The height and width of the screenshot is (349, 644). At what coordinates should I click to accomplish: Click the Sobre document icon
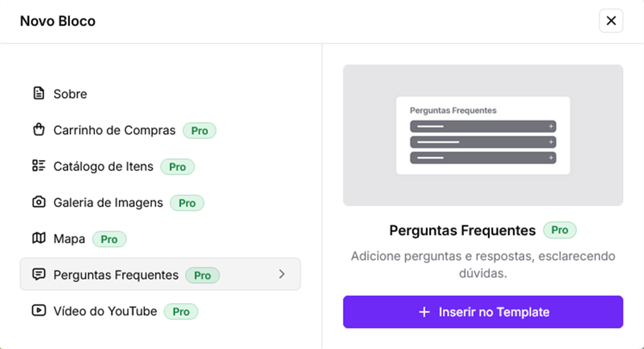pyautogui.click(x=39, y=94)
